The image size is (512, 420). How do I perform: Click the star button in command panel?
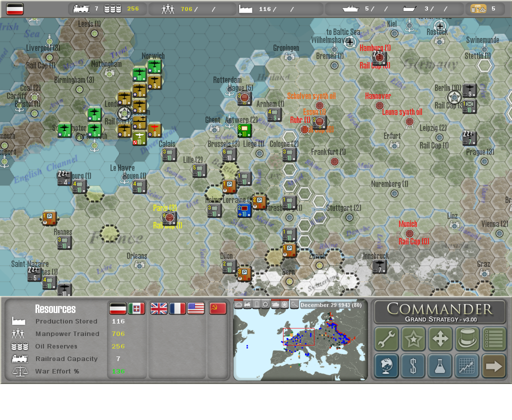pyautogui.click(x=413, y=339)
